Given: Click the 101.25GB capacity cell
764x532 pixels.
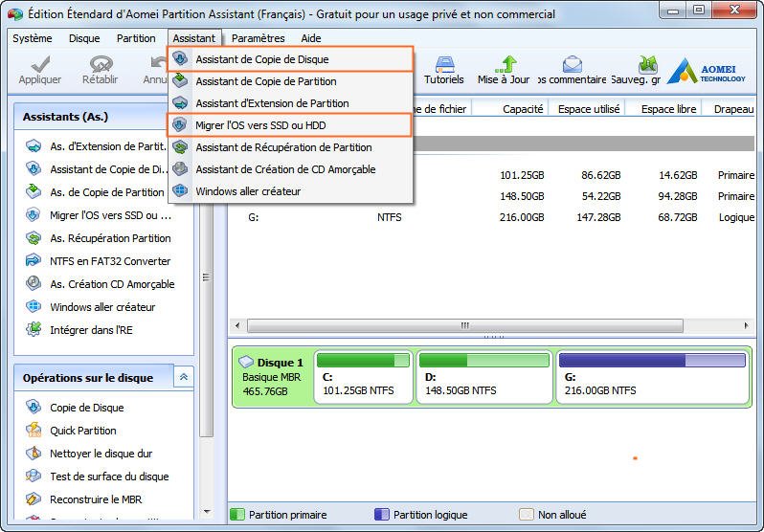Looking at the screenshot, I should click(522, 175).
